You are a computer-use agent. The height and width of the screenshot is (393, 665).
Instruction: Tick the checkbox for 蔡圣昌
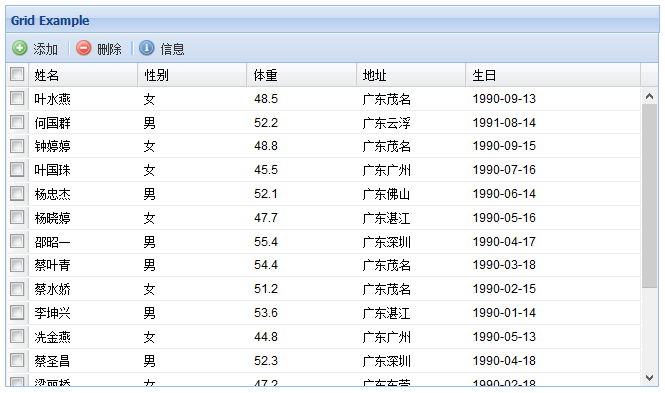click(17, 360)
